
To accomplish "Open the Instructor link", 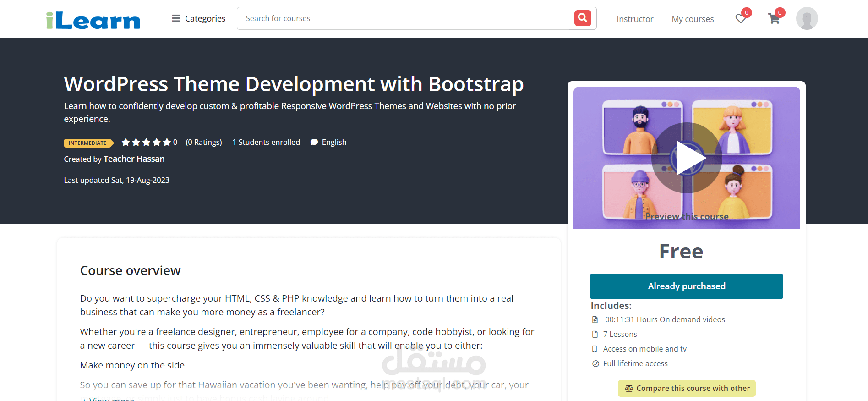I will pyautogui.click(x=635, y=19).
